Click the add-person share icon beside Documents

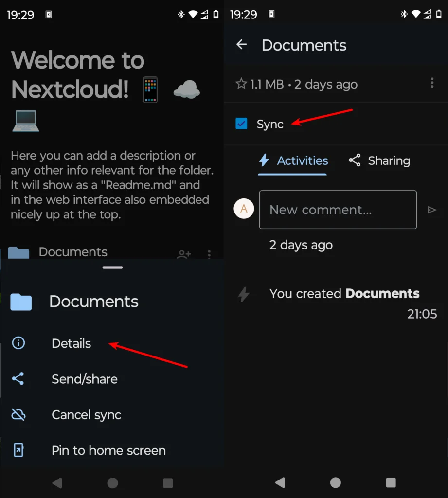click(183, 254)
